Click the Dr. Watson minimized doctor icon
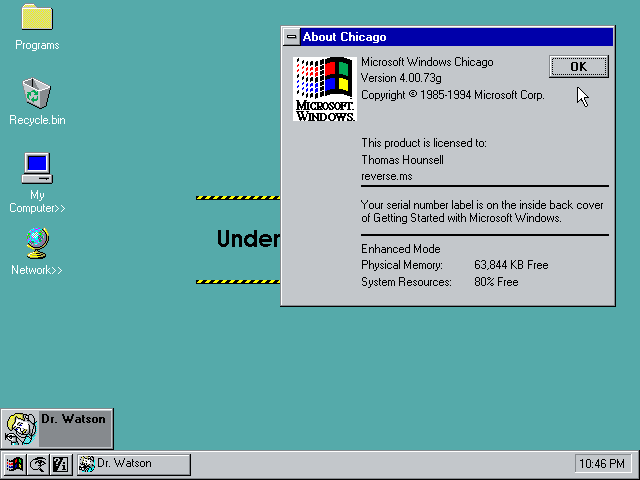Image resolution: width=640 pixels, height=480 pixels. point(21,429)
